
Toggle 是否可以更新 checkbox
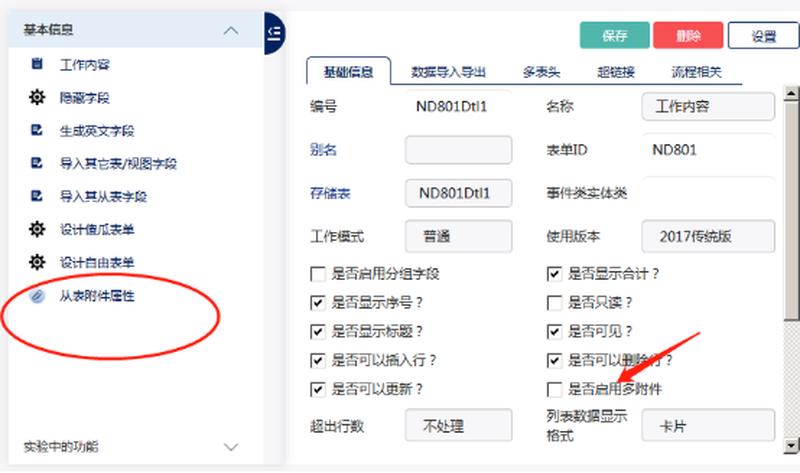point(318,390)
